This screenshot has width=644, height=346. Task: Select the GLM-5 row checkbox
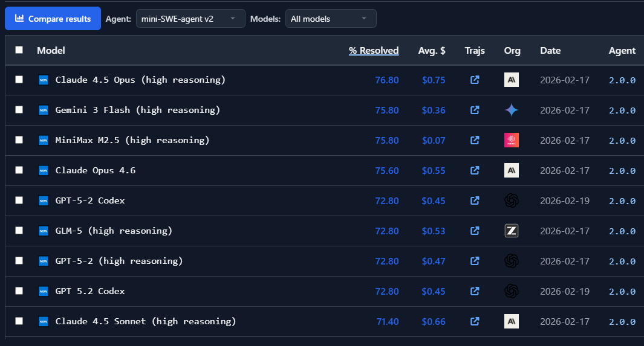19,231
